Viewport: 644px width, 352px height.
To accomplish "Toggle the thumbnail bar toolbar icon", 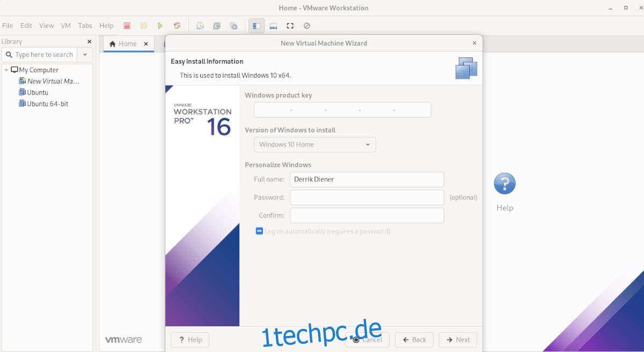I will (273, 25).
